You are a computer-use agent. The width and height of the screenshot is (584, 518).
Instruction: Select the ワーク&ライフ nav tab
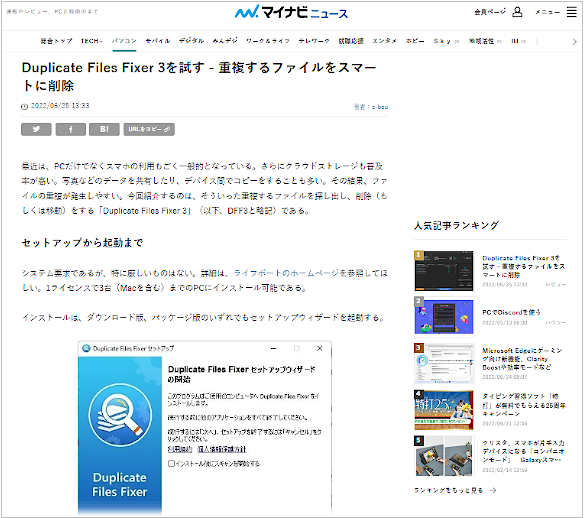[268, 41]
